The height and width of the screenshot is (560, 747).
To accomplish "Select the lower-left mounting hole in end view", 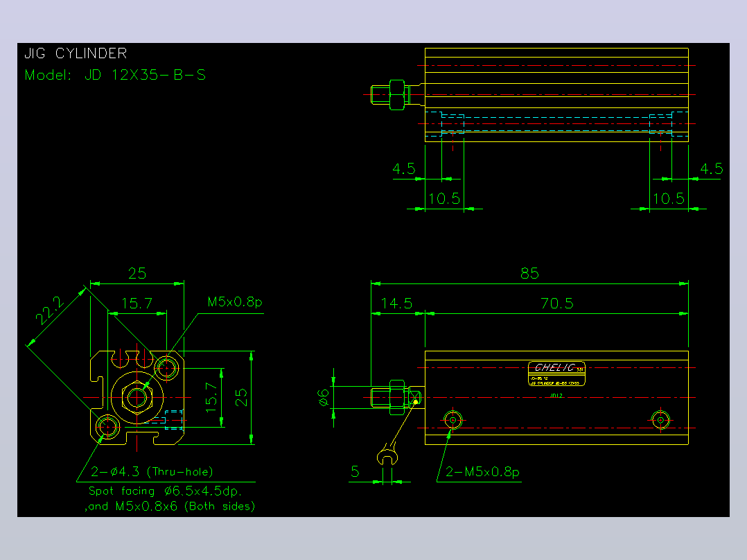I will (x=107, y=426).
